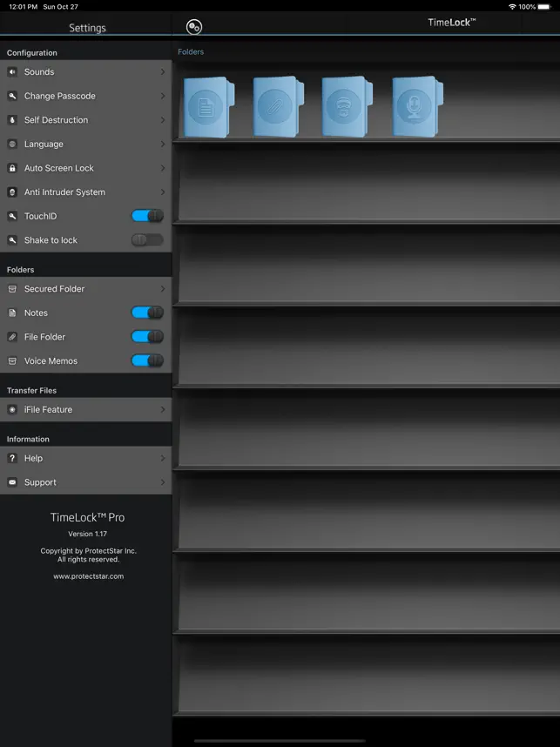Visit the www.protectstar.com link
The height and width of the screenshot is (747, 560).
click(x=89, y=576)
